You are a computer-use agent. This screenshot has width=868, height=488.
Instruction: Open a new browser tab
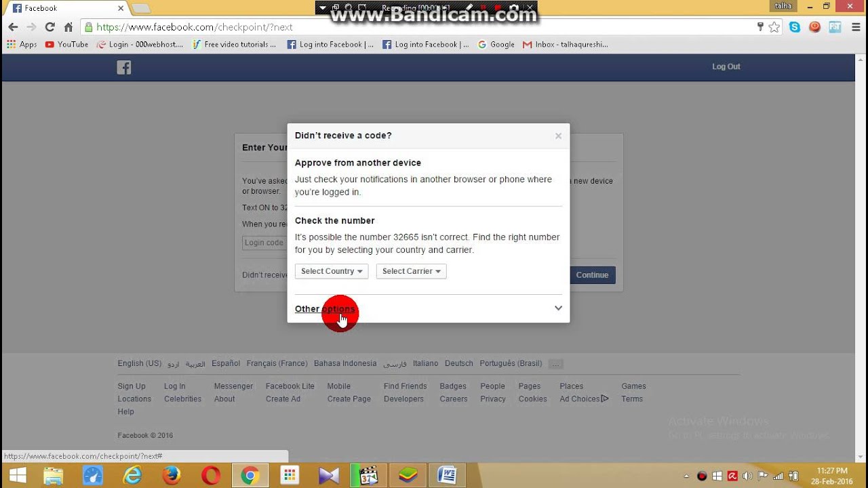click(x=140, y=8)
